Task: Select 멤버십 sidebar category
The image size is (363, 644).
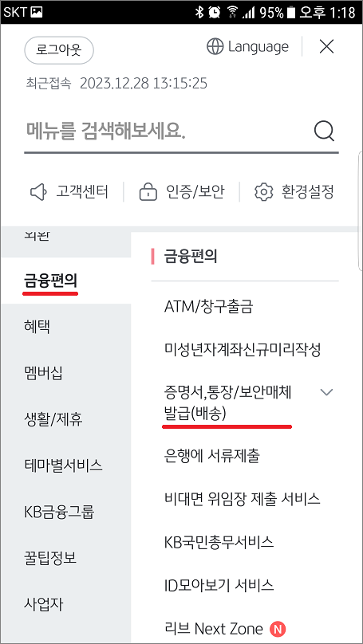Action: 43,373
